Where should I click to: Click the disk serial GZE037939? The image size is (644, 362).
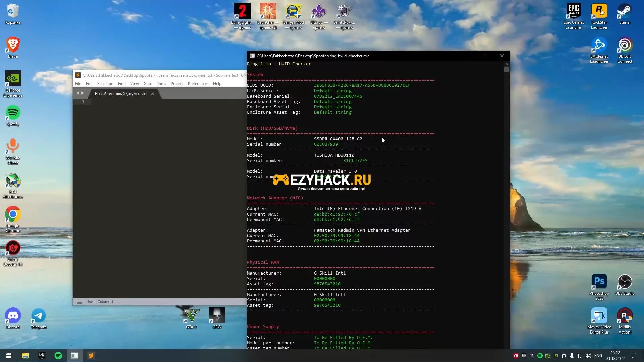click(x=326, y=144)
